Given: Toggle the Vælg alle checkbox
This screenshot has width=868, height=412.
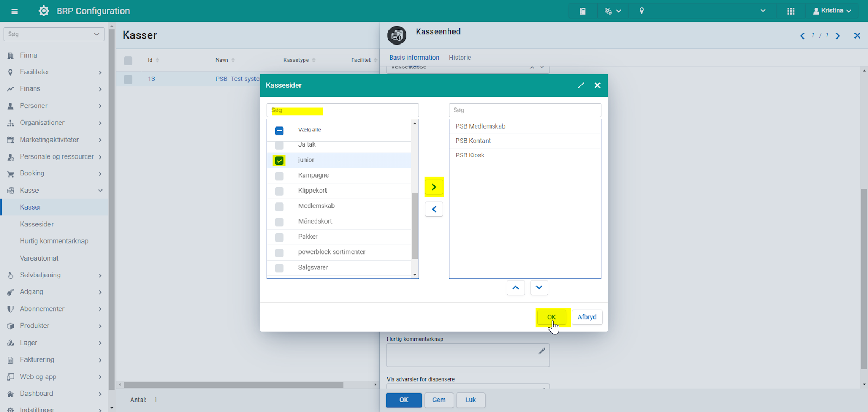Looking at the screenshot, I should [x=279, y=130].
